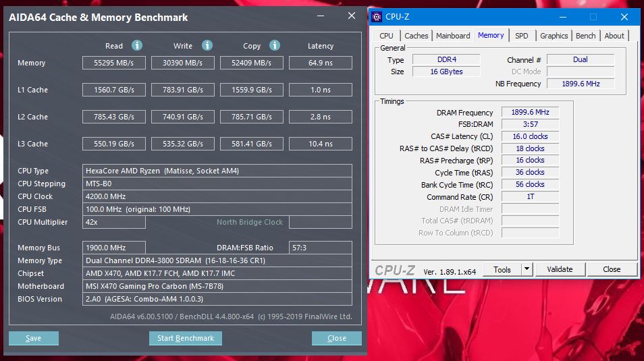Screen dimensions: 644x361
Task: Click the FSB:DRAM 3:57 value
Action: (x=530, y=124)
